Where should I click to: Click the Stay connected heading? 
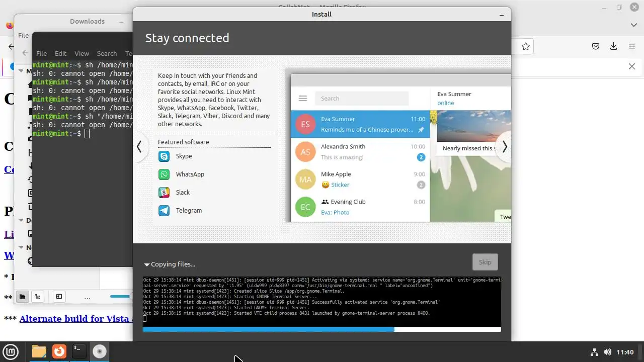[187, 38]
